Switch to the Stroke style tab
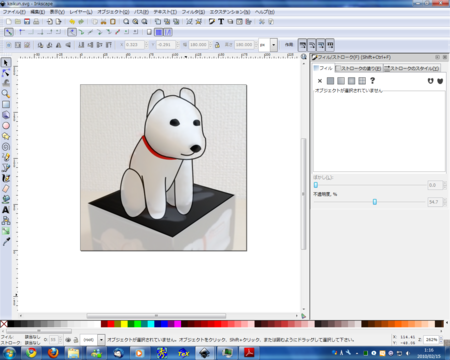Screen dimensions: 450x360 point(412,68)
